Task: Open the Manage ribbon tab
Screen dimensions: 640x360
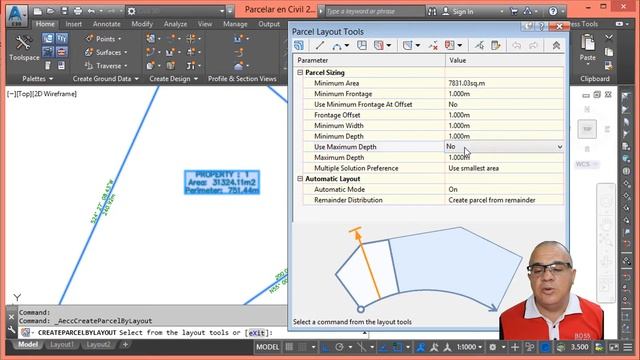Action: pos(235,24)
